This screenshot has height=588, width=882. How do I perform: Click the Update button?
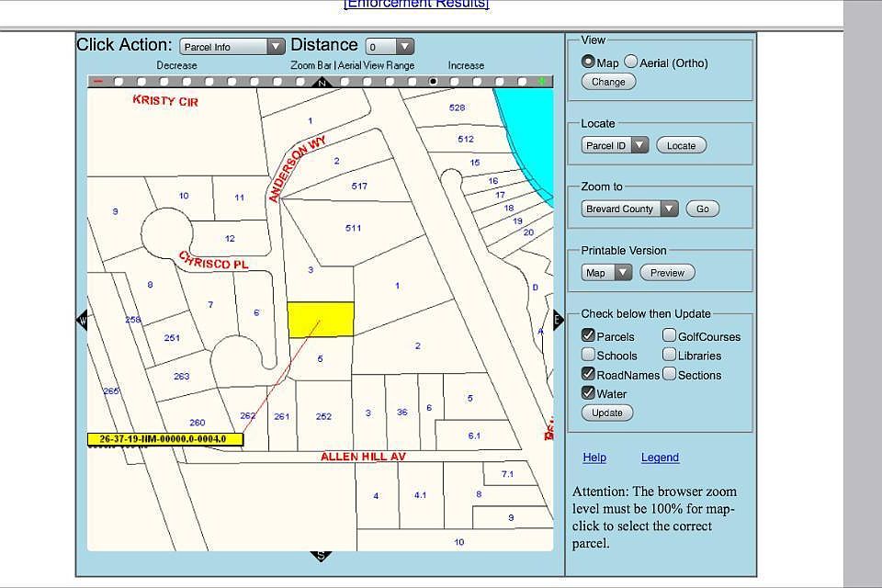607,413
